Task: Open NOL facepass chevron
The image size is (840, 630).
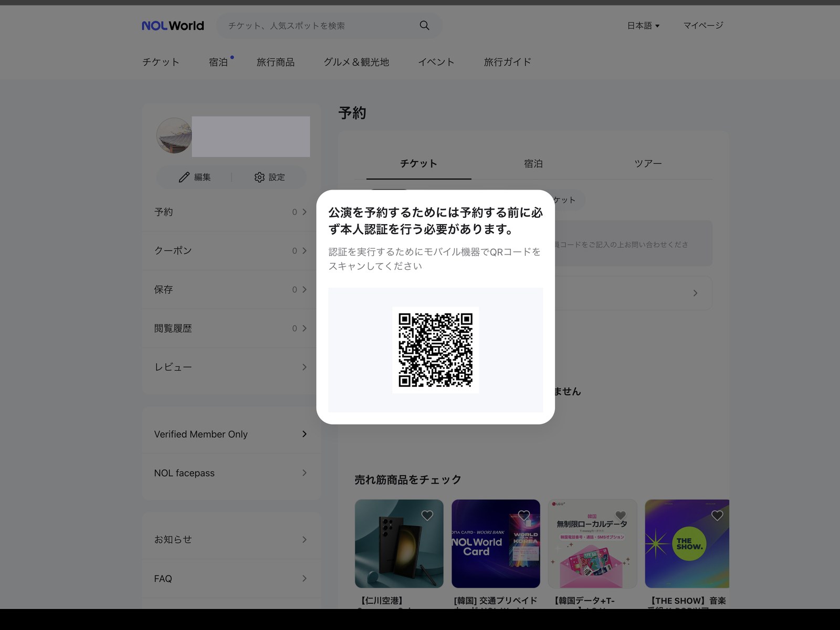Action: 304,472
